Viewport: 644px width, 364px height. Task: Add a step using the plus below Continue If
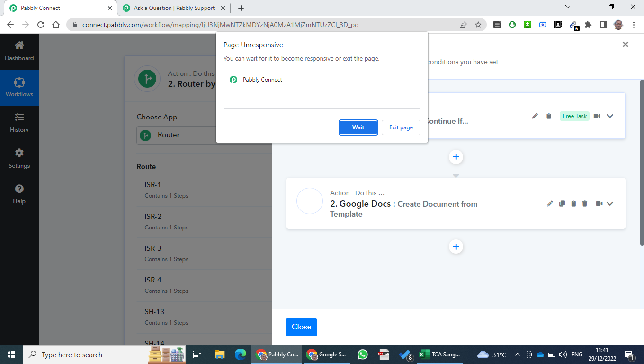coord(456,157)
